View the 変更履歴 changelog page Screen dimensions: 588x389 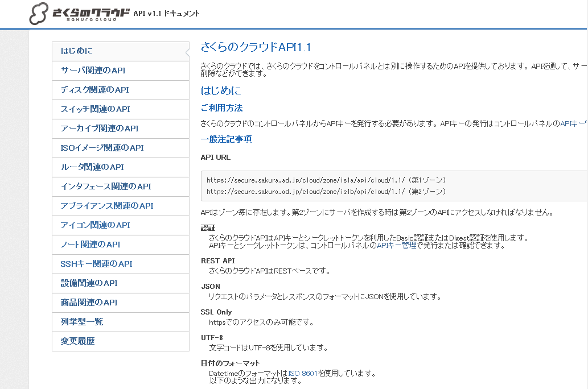(77, 341)
